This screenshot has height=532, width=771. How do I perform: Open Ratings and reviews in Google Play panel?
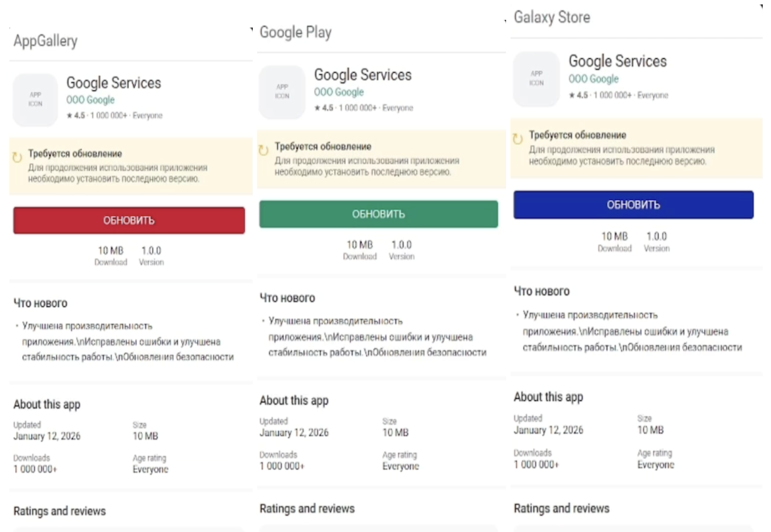(x=307, y=508)
